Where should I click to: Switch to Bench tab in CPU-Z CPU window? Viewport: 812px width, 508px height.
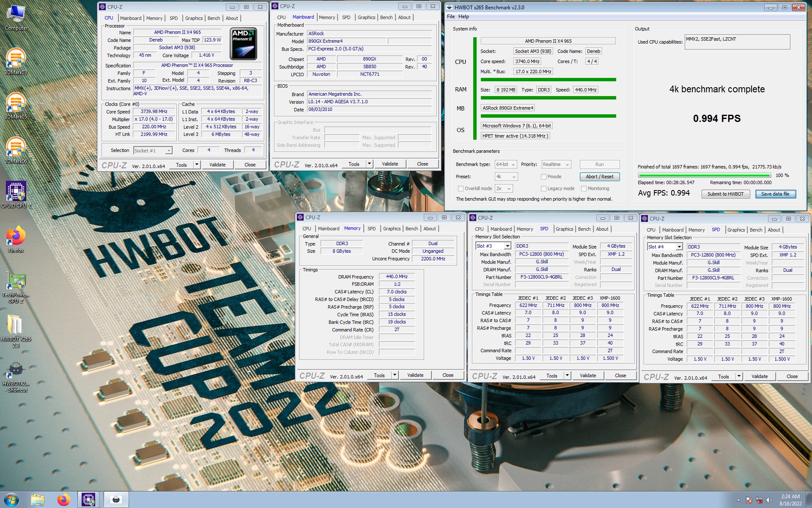[x=214, y=18]
